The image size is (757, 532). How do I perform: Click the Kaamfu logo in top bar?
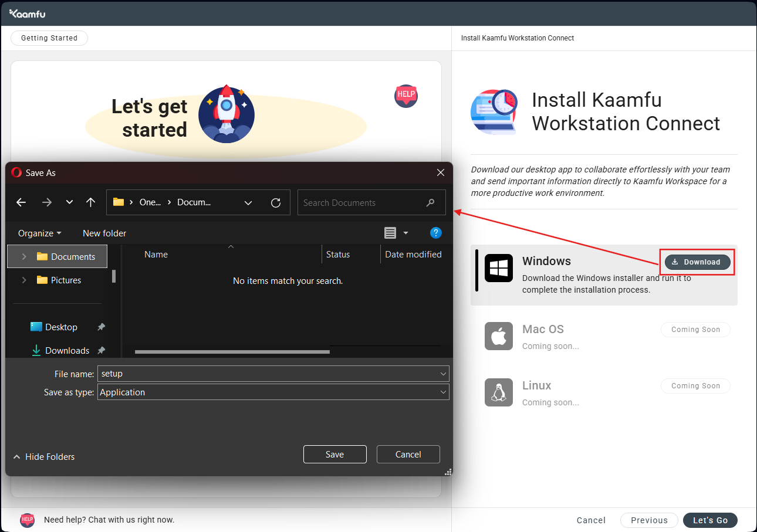tap(27, 13)
